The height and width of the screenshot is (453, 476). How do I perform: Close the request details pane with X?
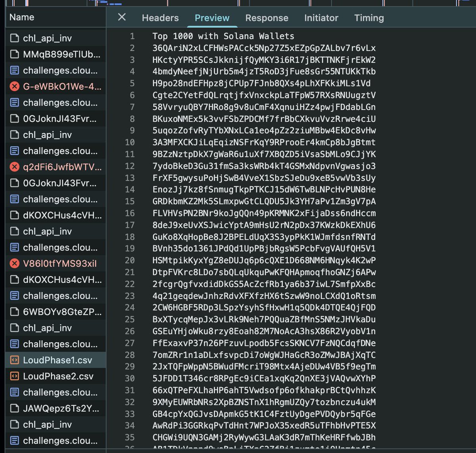coord(122,17)
